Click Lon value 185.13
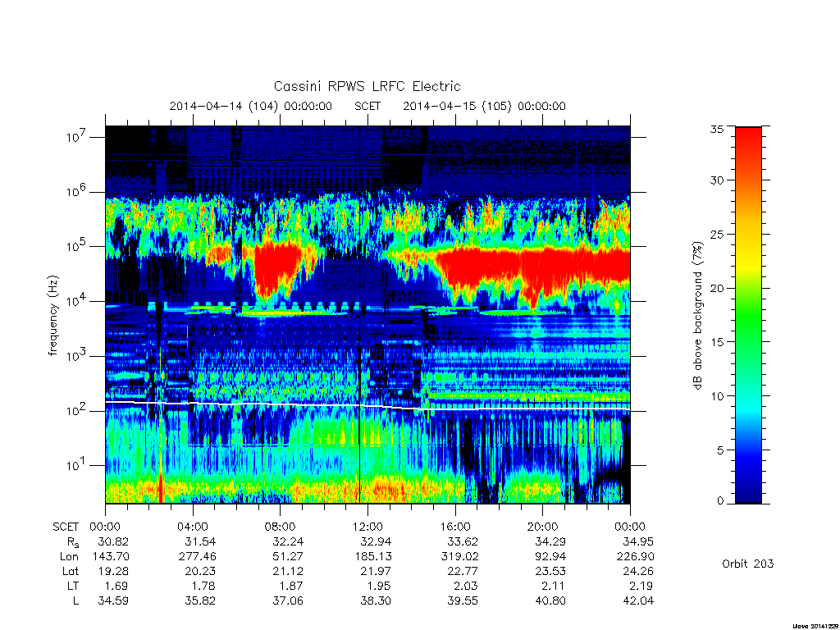This screenshot has height=630, width=840. click(x=372, y=557)
